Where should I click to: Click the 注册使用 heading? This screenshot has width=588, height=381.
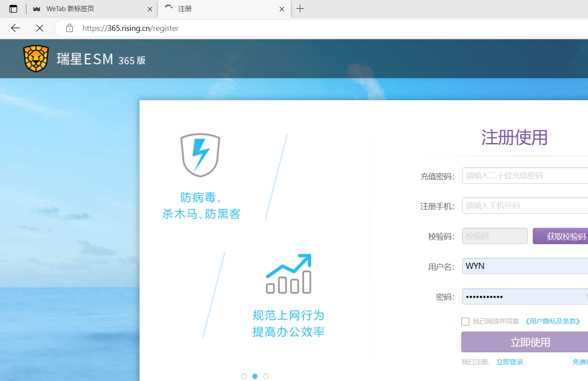(x=515, y=138)
